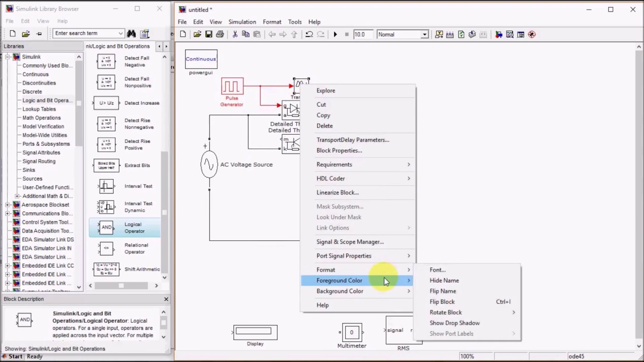This screenshot has width=644, height=362.
Task: Open View menu in Library Browser
Action: point(43,21)
